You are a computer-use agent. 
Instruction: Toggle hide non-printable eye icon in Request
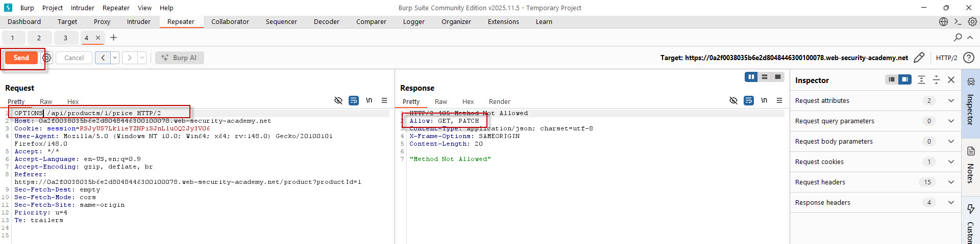tap(338, 100)
